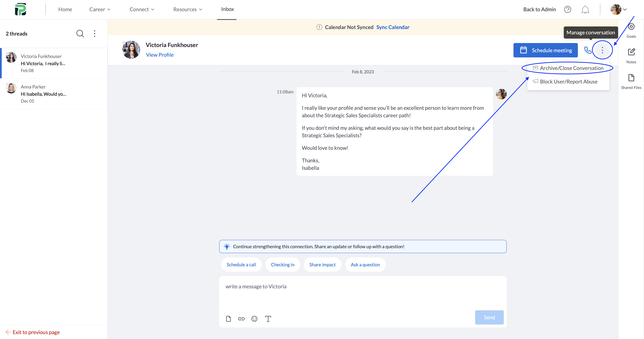Open the Notes side panel

click(631, 56)
